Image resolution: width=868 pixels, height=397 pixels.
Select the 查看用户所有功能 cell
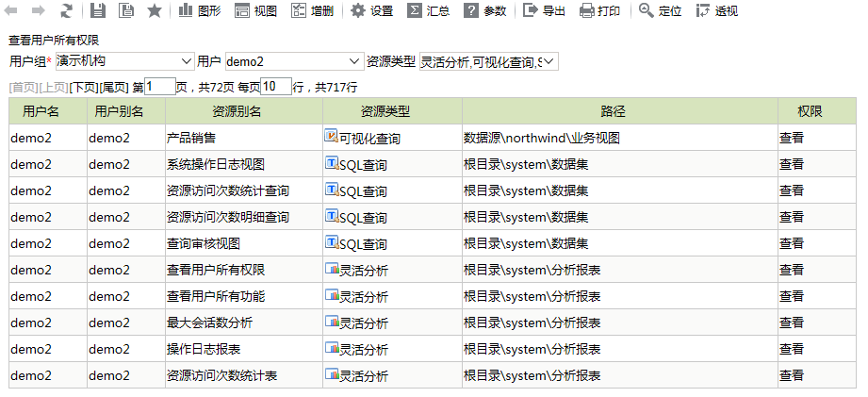point(244,297)
